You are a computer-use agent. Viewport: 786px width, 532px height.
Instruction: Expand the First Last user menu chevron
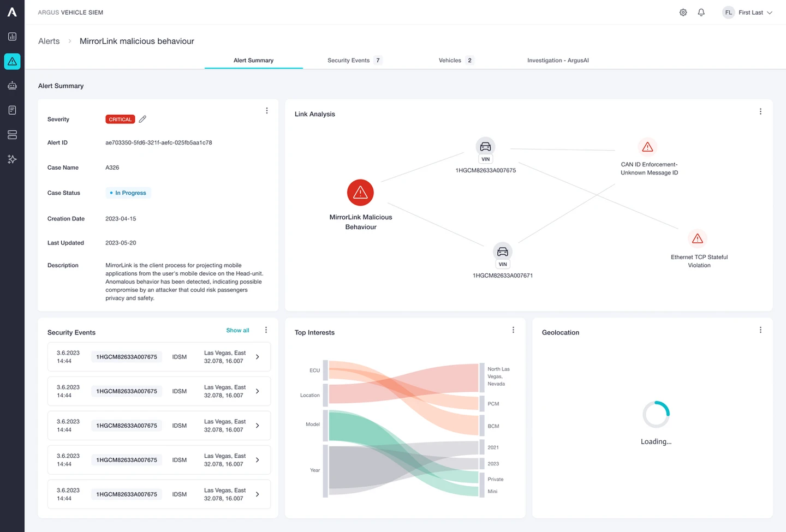click(x=770, y=13)
